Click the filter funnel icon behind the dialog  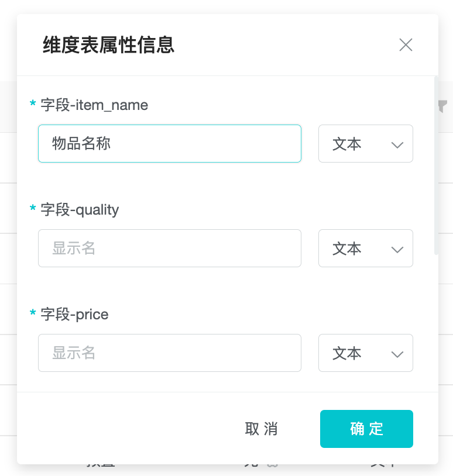pos(443,106)
